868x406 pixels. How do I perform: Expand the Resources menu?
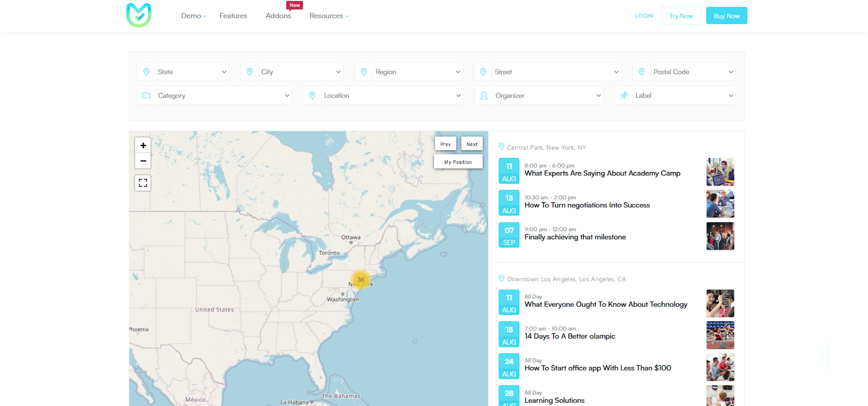(329, 16)
